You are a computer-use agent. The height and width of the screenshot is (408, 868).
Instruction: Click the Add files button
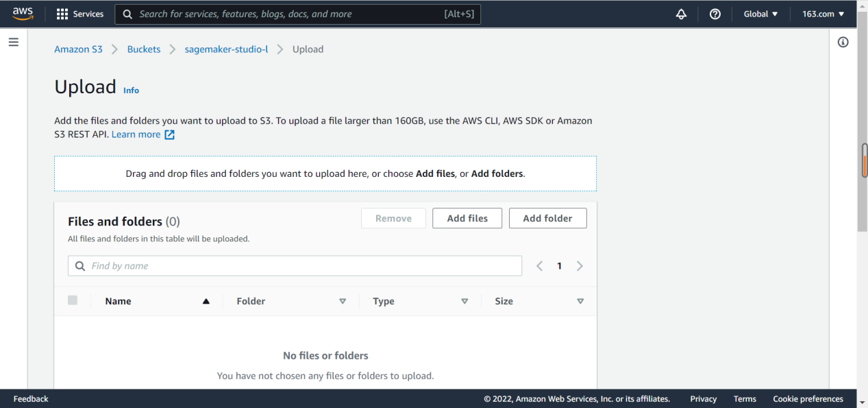(x=467, y=218)
